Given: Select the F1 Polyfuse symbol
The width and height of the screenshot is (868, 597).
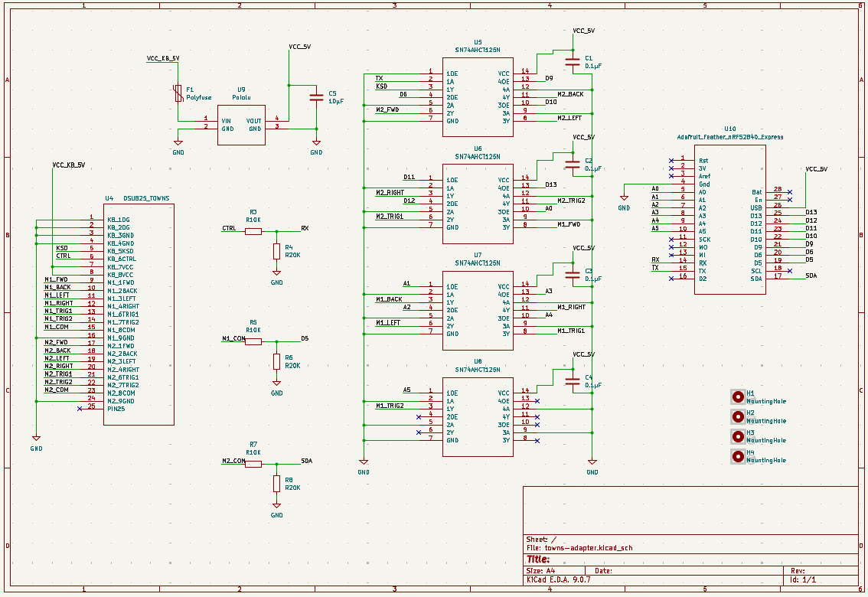Looking at the screenshot, I should coord(178,93).
